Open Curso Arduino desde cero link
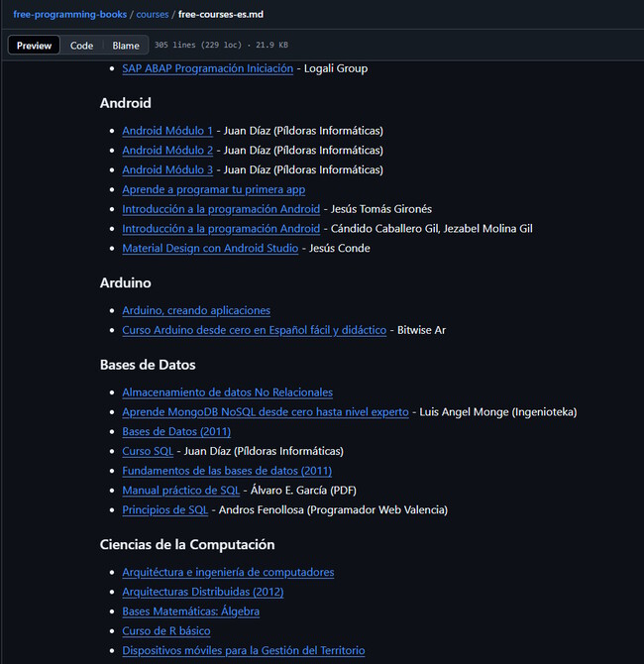 254,330
